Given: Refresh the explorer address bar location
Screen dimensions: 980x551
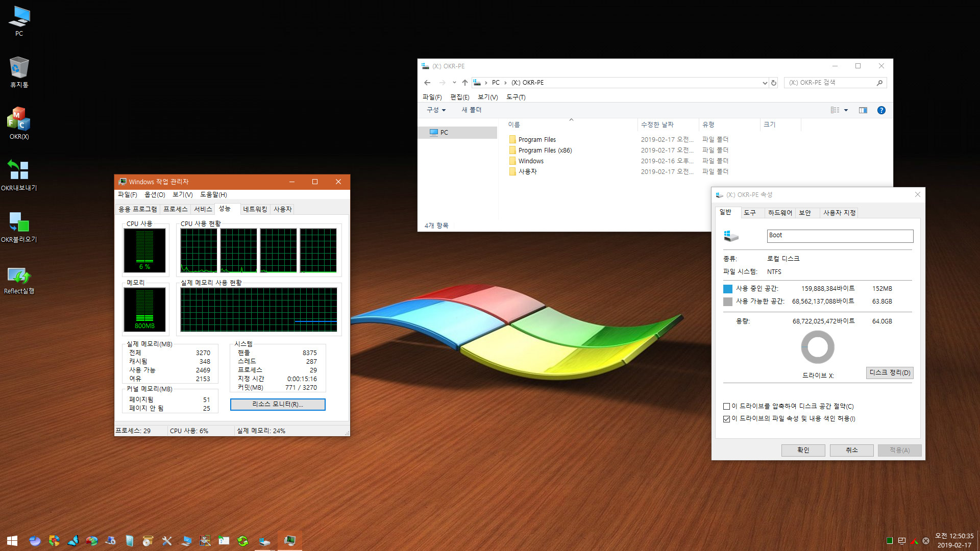Looking at the screenshot, I should 774,83.
